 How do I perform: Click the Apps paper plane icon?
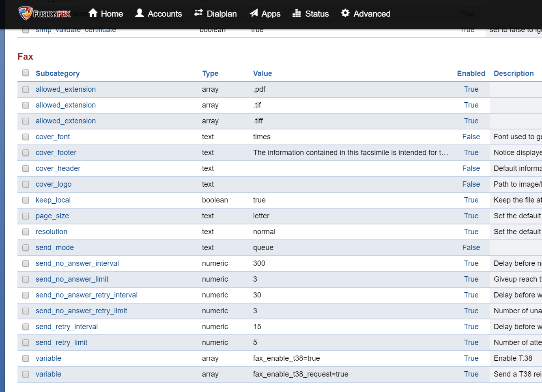click(254, 13)
